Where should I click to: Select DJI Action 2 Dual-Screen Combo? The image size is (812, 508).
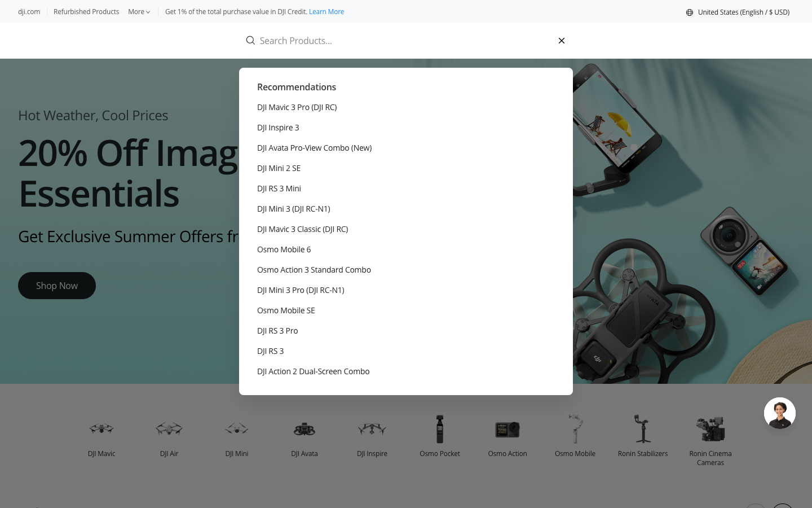(313, 371)
